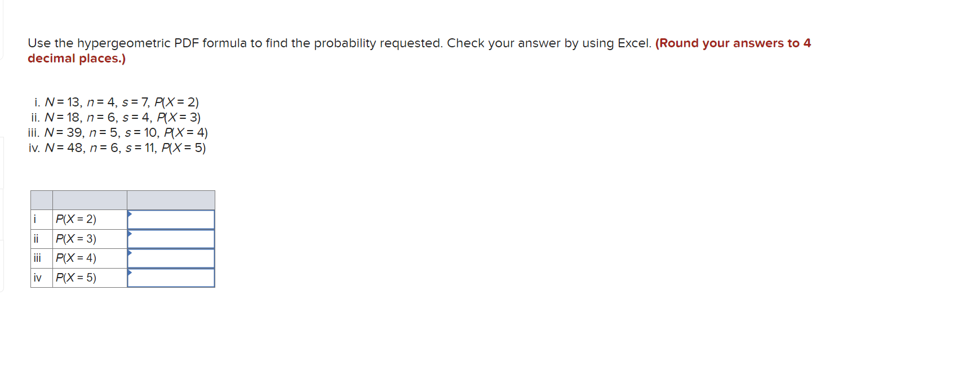Select the row label ii in the table
This screenshot has width=980, height=366.
tap(36, 238)
